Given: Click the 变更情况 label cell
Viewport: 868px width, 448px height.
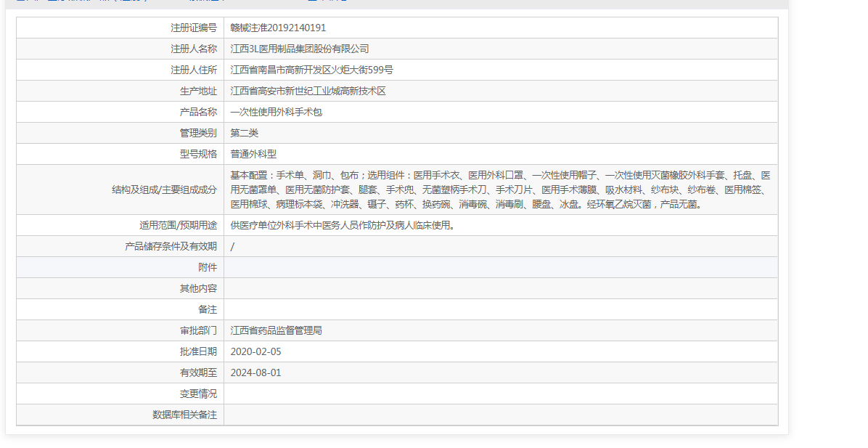Looking at the screenshot, I should (x=120, y=394).
